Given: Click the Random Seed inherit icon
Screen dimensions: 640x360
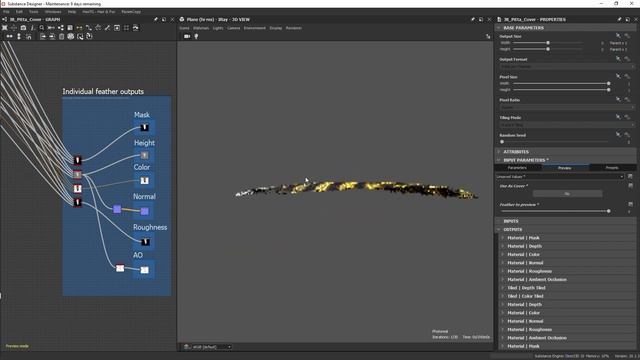Looking at the screenshot, I should (618, 135).
